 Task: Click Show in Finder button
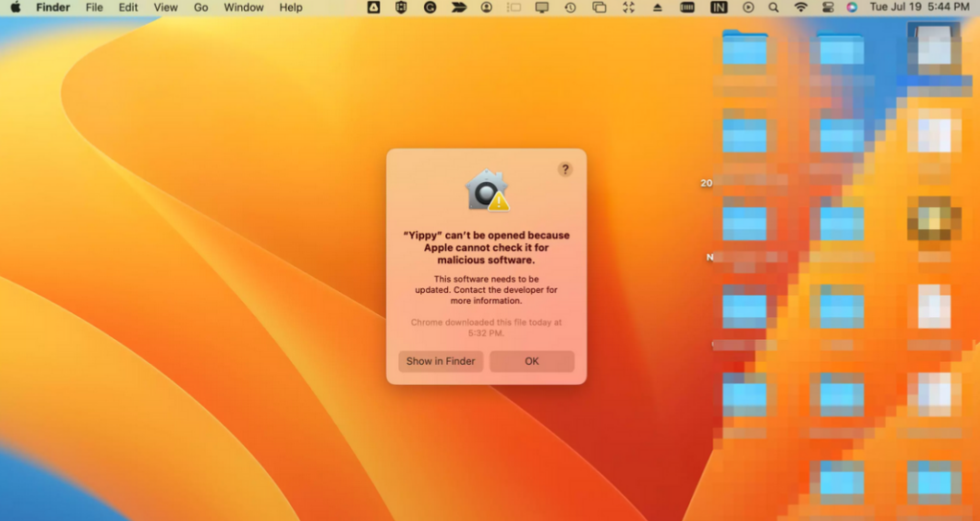coord(440,361)
